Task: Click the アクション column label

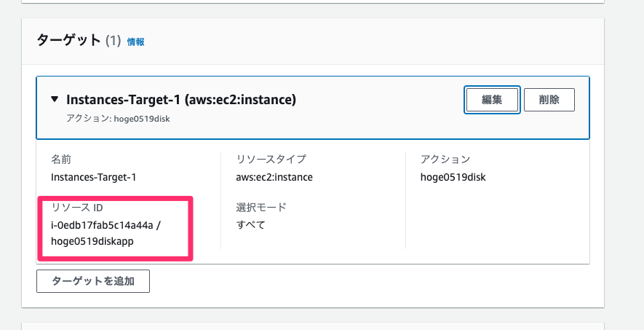Action: pos(445,159)
